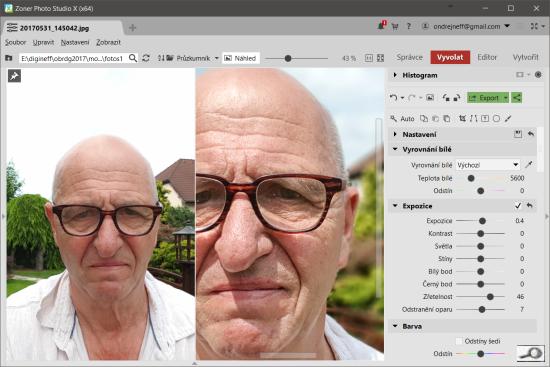This screenshot has width=550, height=367.
Task: Open the Nastavení menu
Action: 75,42
